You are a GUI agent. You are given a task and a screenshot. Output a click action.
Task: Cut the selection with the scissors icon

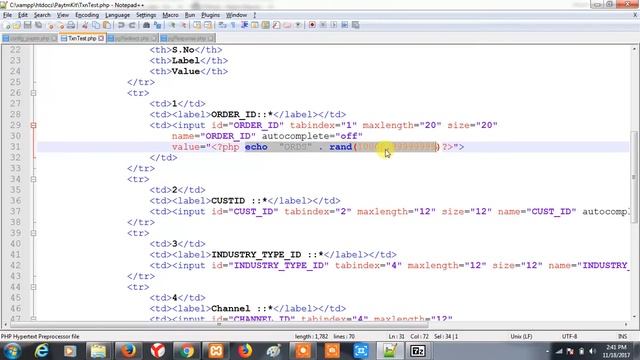click(x=85, y=25)
